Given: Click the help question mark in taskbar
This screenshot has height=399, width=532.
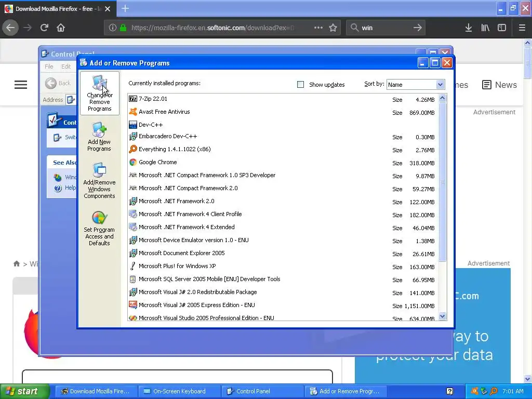Looking at the screenshot, I should pyautogui.click(x=449, y=391).
